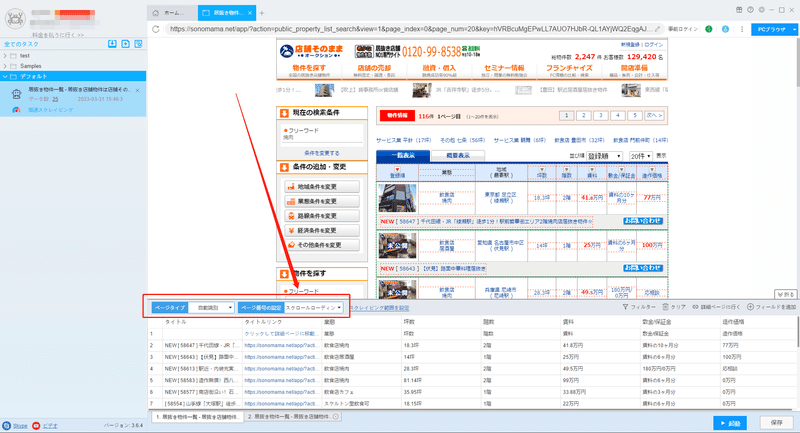Click the robot icon of the default task
The height and width of the screenshot is (433, 800).
(x=17, y=94)
